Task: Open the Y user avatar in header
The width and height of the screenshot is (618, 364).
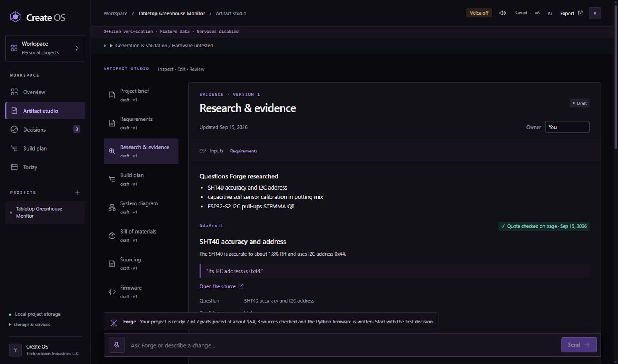Action: point(595,13)
